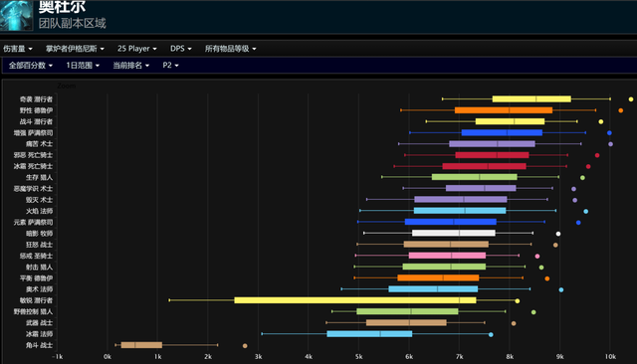
Task: Click the 狂怒 战士 row label
Action: 39,245
